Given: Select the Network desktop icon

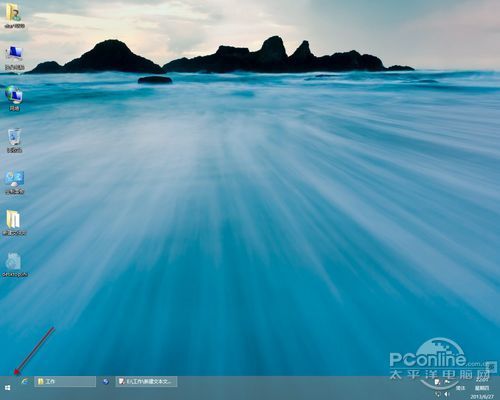Looking at the screenshot, I should (14, 98).
